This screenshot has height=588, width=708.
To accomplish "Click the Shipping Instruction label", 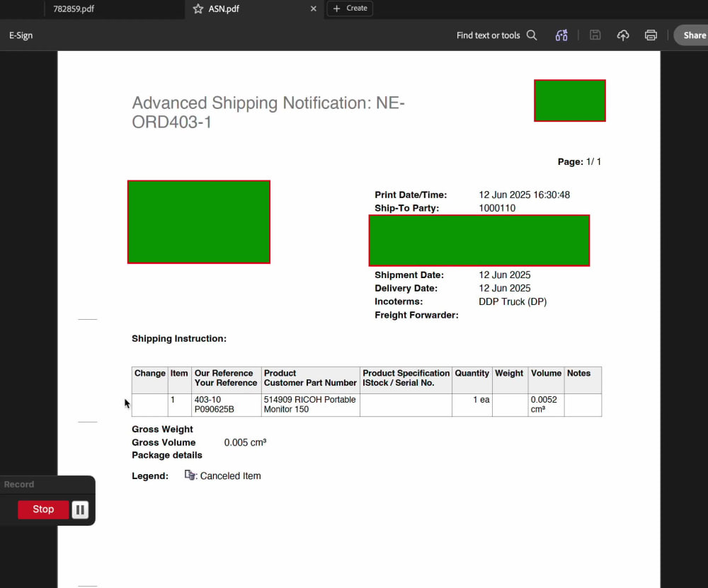I will pyautogui.click(x=179, y=338).
